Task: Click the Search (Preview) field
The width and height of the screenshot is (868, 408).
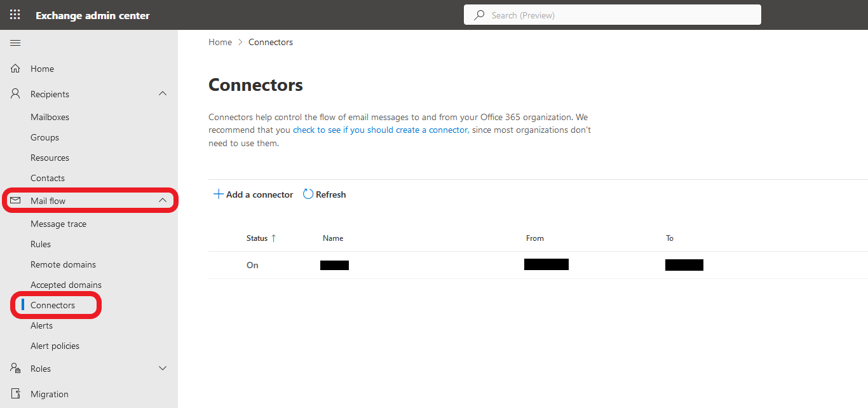Action: (612, 14)
